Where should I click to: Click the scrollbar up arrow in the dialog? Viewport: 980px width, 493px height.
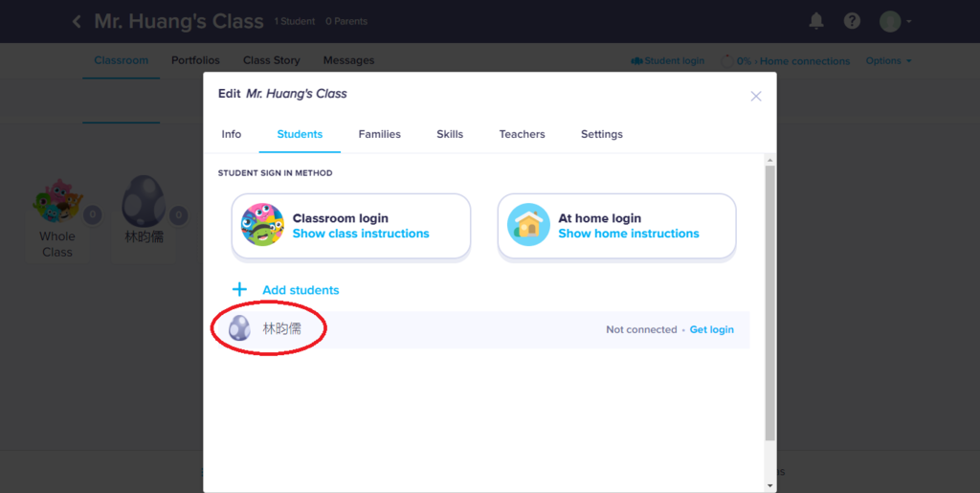click(770, 160)
